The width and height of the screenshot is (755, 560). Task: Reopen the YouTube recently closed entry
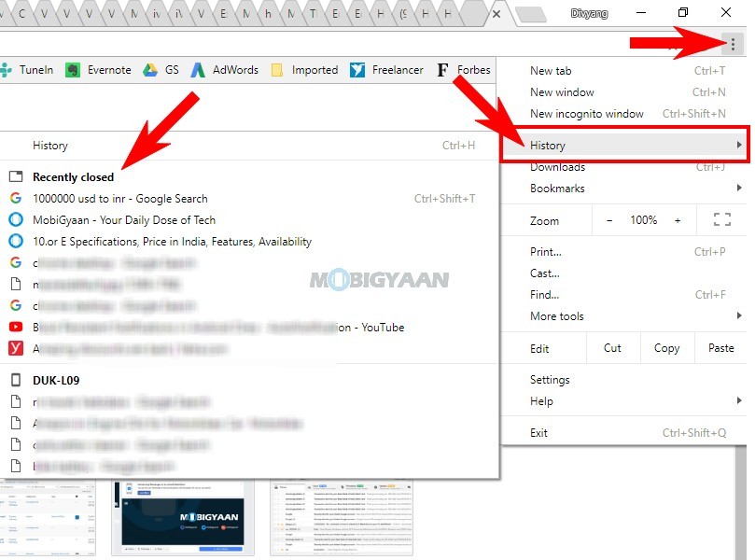249,328
